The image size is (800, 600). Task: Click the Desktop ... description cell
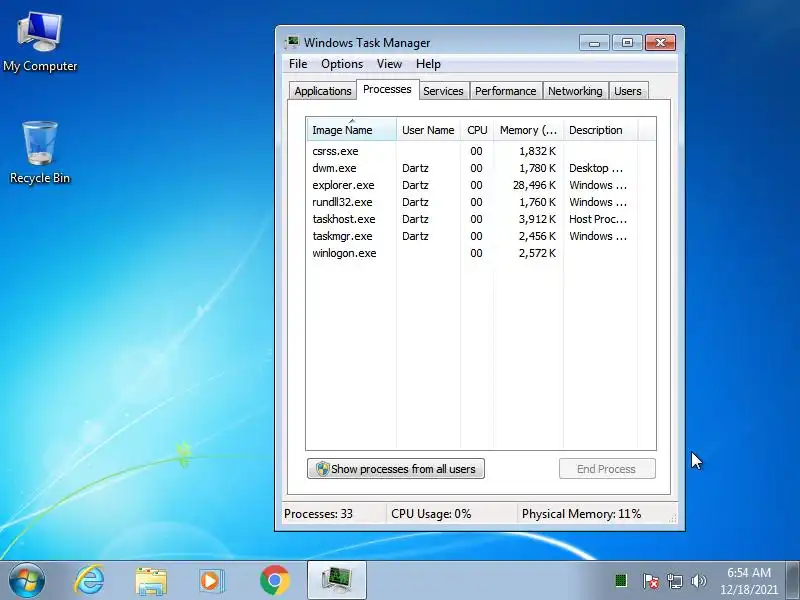tap(596, 168)
